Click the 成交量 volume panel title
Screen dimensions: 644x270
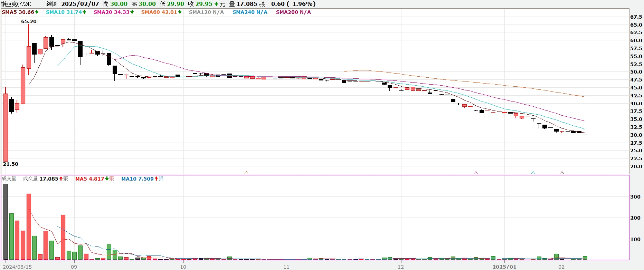tap(9, 179)
